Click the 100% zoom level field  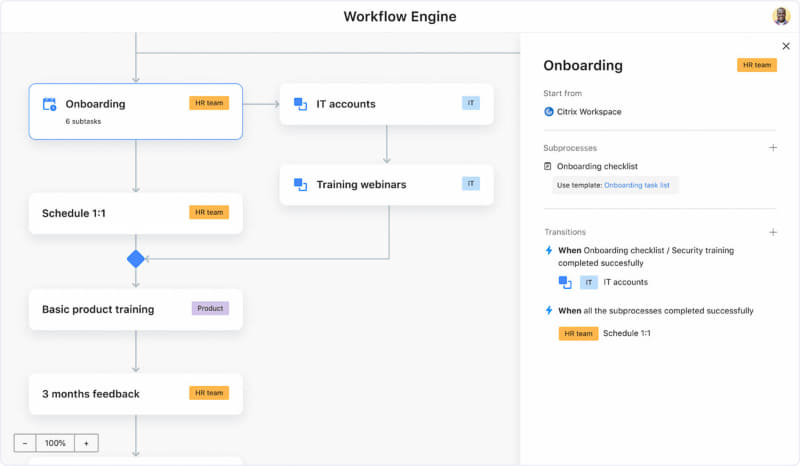tap(55, 443)
